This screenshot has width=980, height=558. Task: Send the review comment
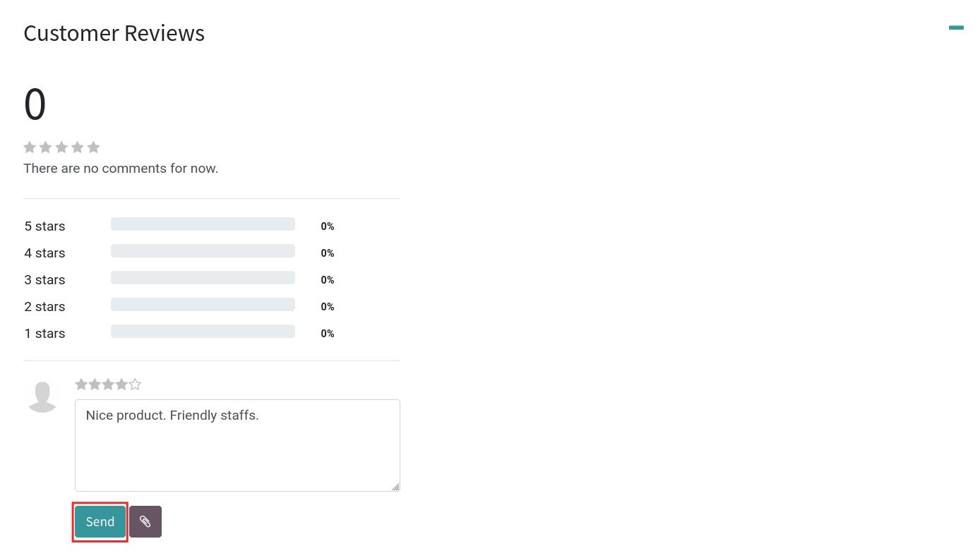click(x=100, y=521)
